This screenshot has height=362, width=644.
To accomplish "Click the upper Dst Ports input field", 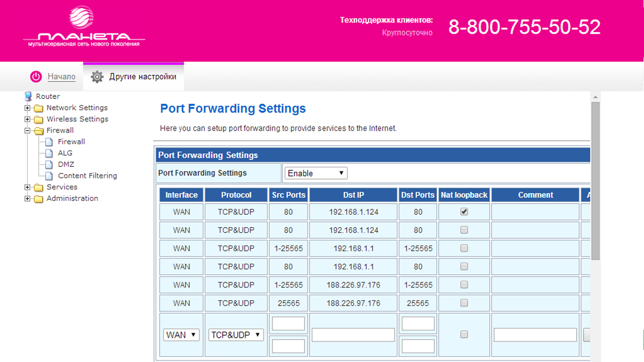I will pos(418,323).
